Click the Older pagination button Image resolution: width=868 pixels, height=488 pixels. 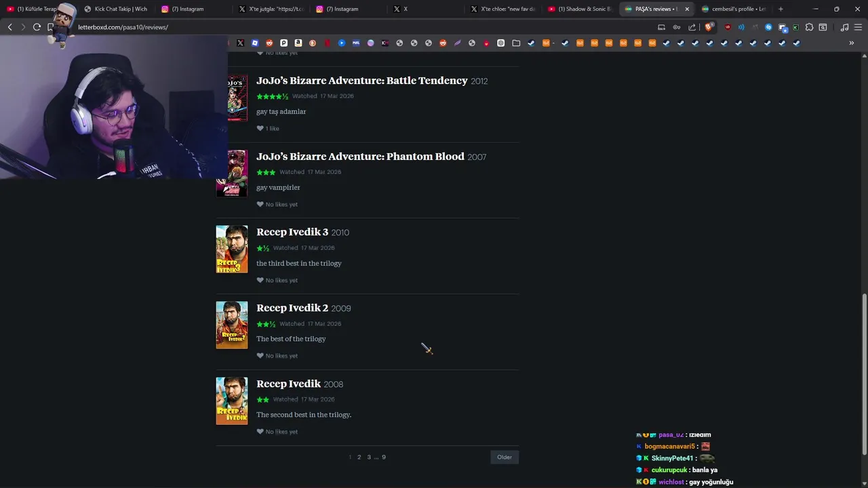505,457
